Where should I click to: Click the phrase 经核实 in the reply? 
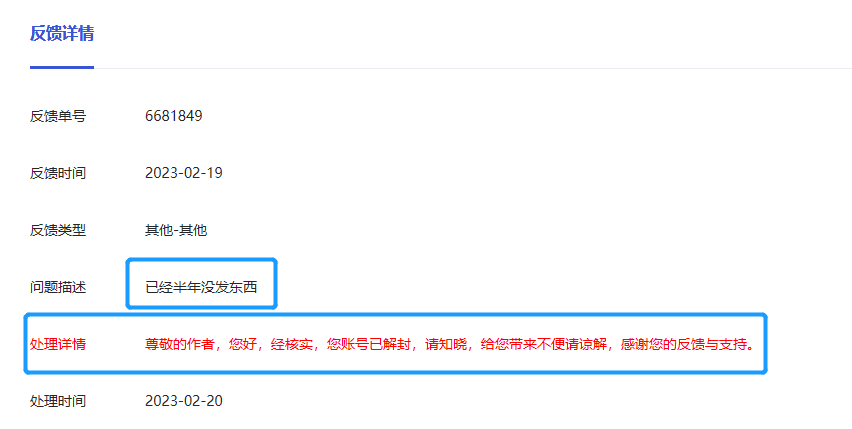(292, 344)
